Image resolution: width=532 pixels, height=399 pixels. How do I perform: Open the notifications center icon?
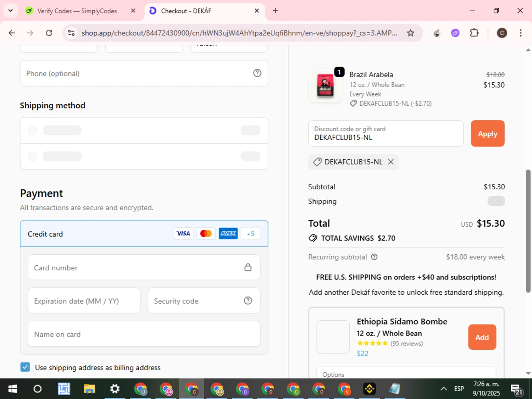[516, 389]
